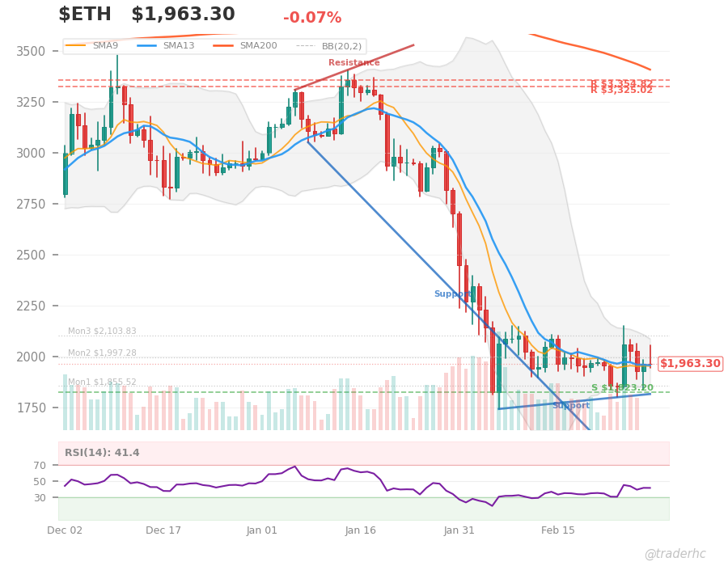Click the red current price tag $1,963.30
This screenshot has height=566, width=728.
coord(688,364)
